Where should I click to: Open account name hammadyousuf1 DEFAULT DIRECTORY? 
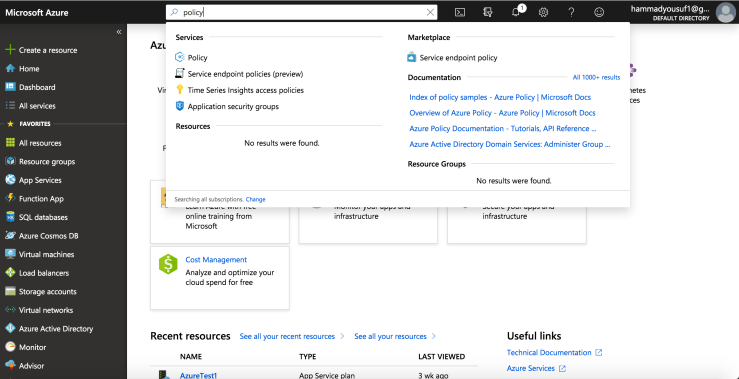670,13
